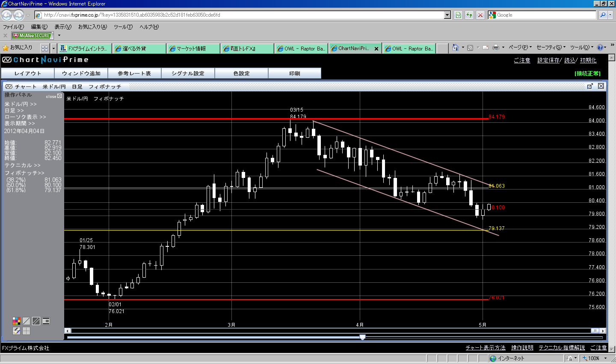
Task: Click the eraser tool in the operation panel
Action: pyautogui.click(x=17, y=331)
